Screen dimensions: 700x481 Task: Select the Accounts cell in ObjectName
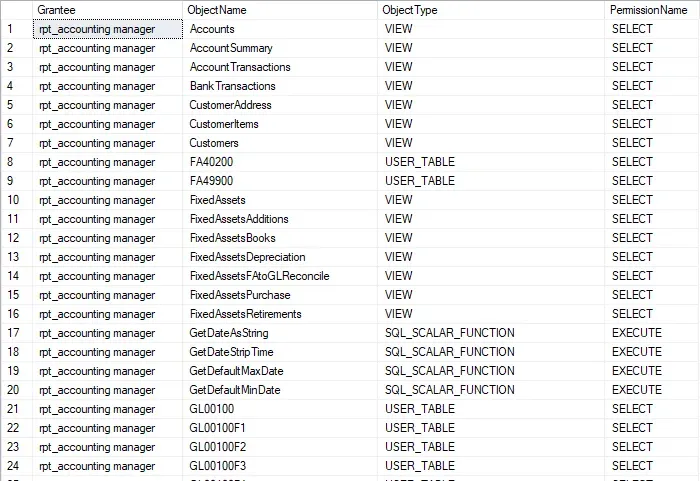point(212,29)
